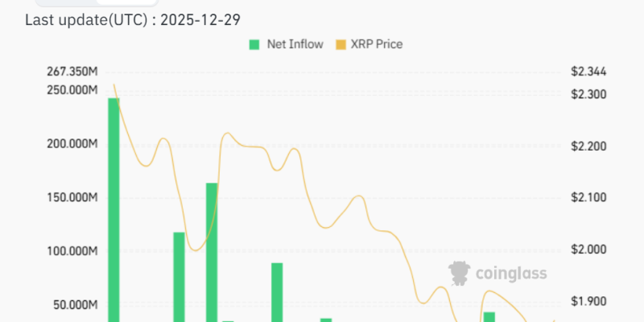644x322 pixels.
Task: Select the inflow bar reaching about 163M
Action: click(x=212, y=251)
